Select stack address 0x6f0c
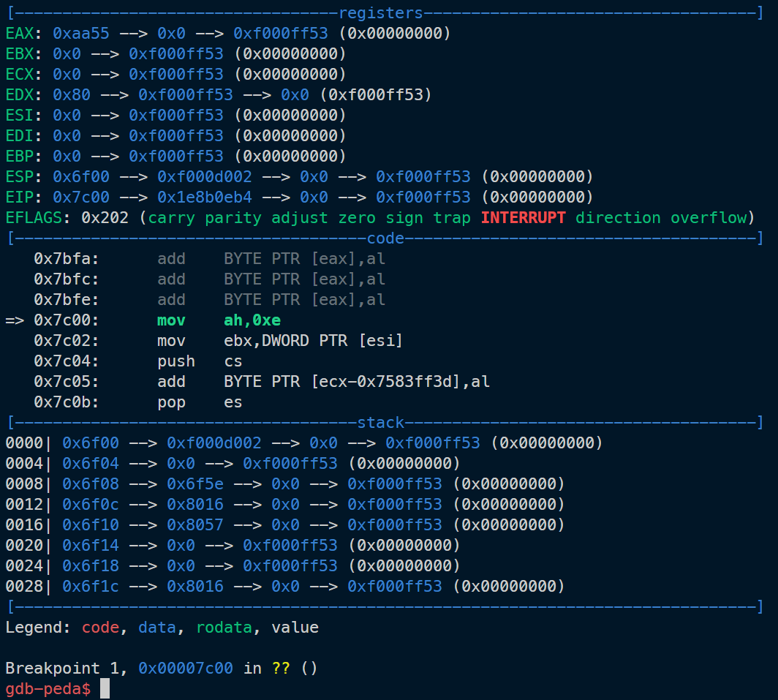The height and width of the screenshot is (700, 778). [91, 505]
